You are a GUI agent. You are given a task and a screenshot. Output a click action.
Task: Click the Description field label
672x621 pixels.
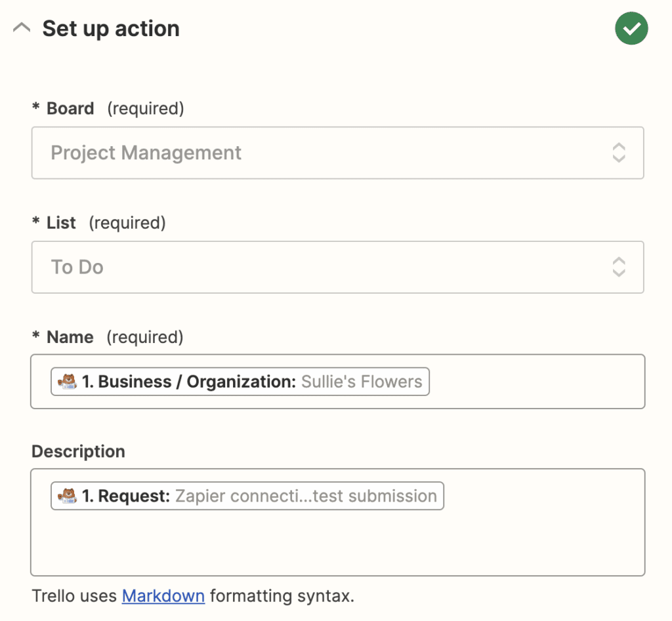(x=78, y=451)
